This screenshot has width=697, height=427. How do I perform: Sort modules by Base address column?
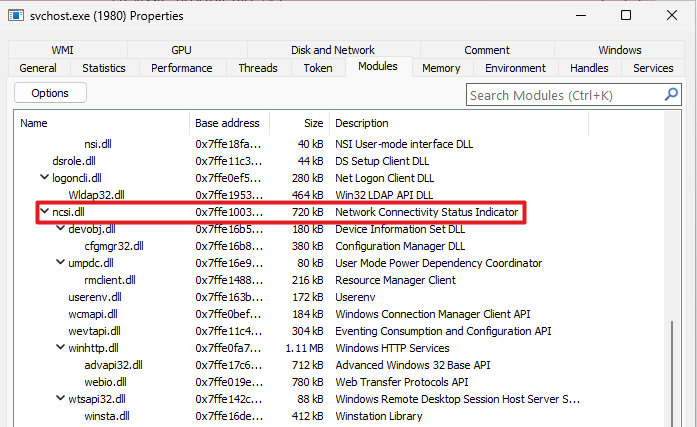(x=227, y=123)
